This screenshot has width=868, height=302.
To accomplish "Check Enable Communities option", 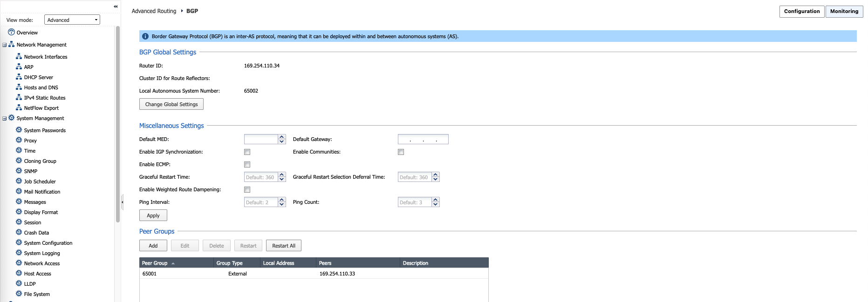I will pos(401,152).
